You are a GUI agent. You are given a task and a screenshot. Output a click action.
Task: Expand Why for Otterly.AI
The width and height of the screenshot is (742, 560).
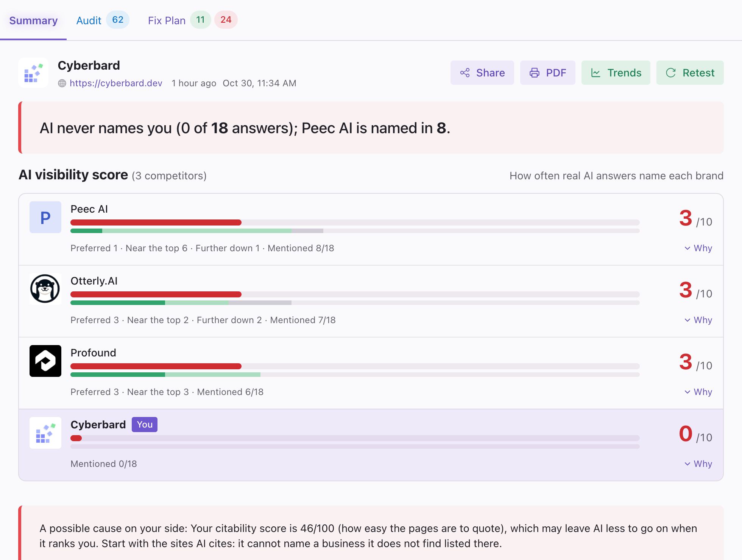tap(698, 320)
